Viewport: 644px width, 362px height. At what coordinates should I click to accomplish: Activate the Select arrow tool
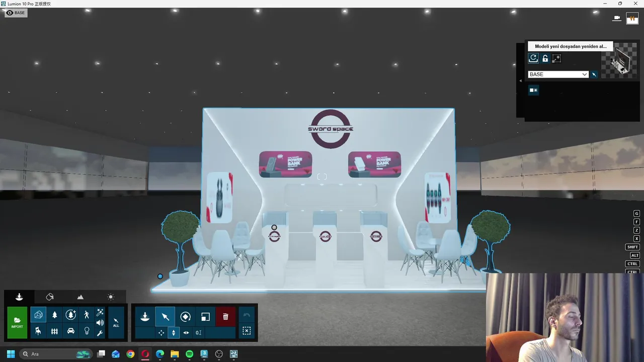click(165, 317)
